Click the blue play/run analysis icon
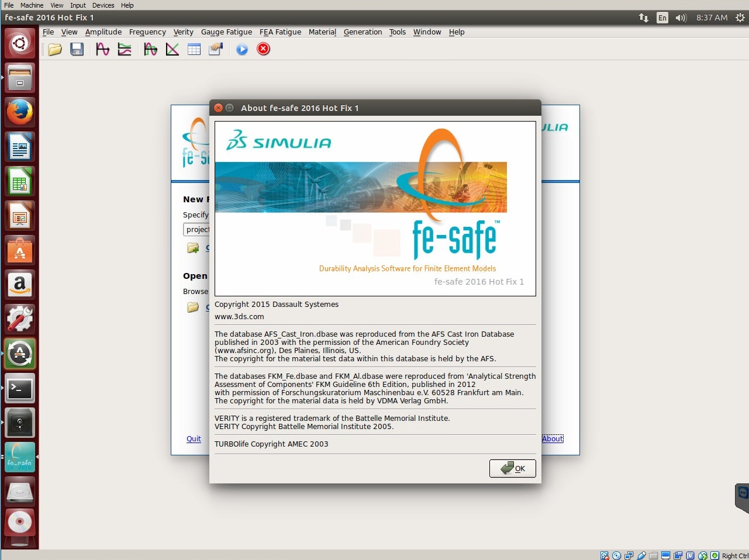Screen dimensions: 749x560 [242, 50]
